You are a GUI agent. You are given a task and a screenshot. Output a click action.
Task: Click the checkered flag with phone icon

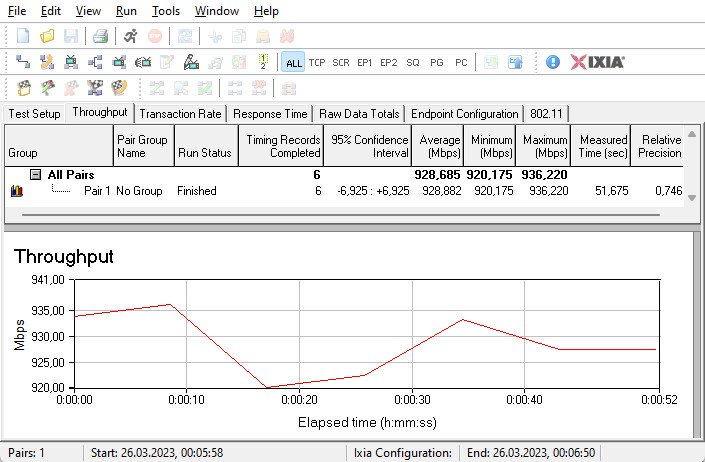click(x=119, y=88)
